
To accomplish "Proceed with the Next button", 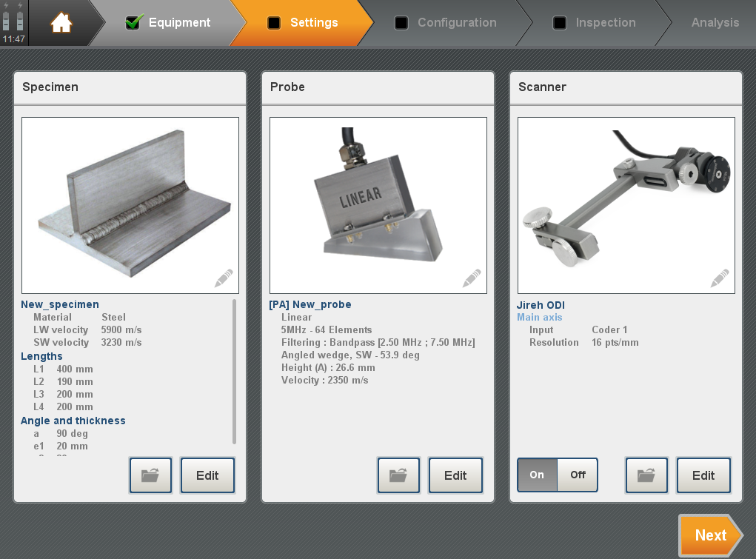I will click(x=711, y=535).
